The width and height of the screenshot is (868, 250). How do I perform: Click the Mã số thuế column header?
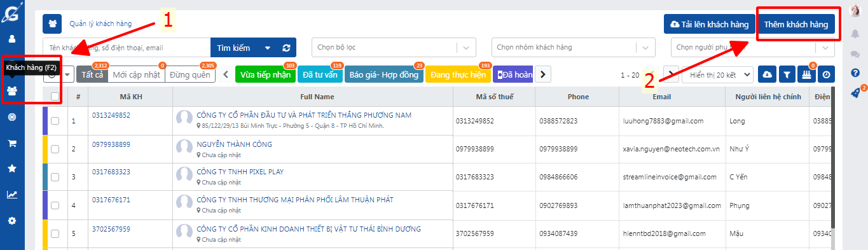pos(493,97)
